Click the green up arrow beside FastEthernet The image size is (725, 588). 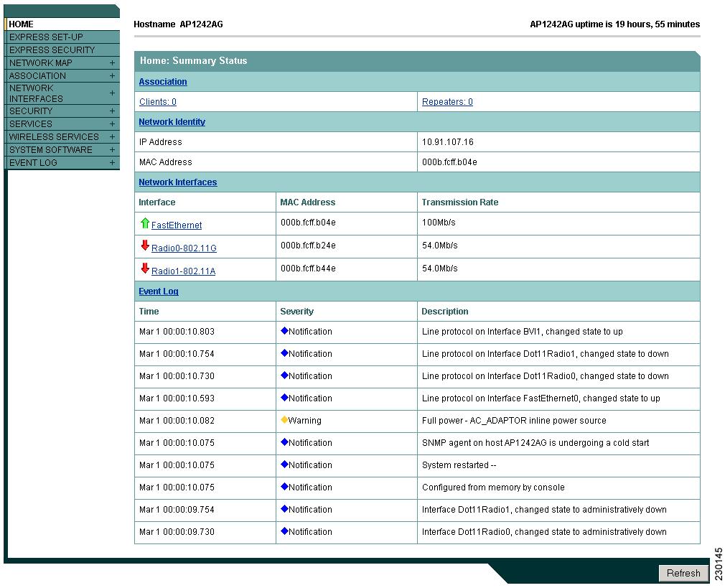click(144, 223)
